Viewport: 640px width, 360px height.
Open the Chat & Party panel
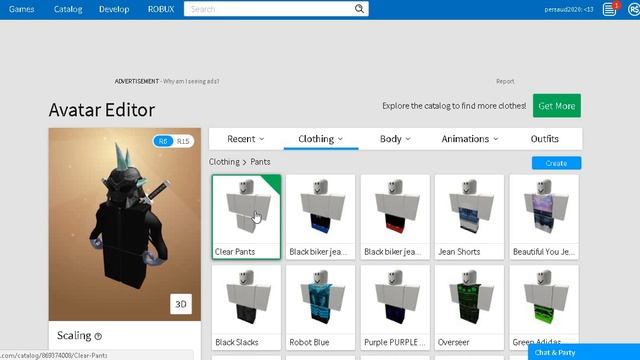(x=584, y=352)
